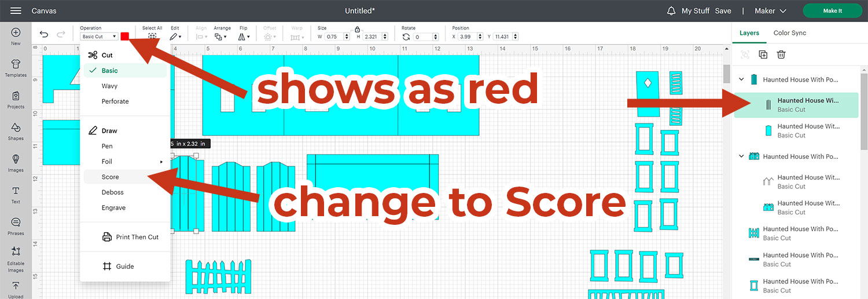868x299 pixels.
Task: Select the highlighted score-lines layer
Action: [x=796, y=105]
